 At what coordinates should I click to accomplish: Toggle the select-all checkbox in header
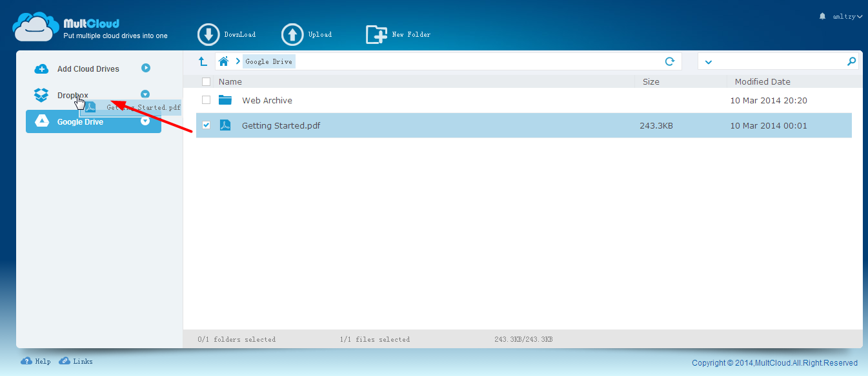(x=206, y=82)
